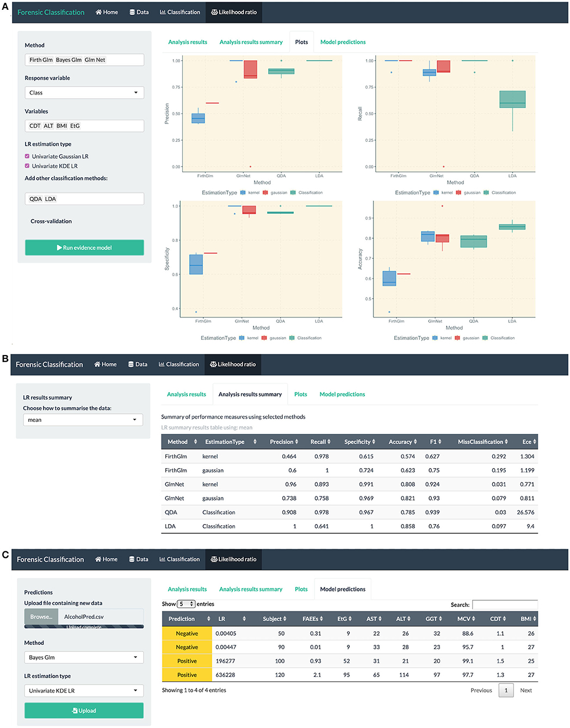This screenshot has width=570, height=728.
Task: Click sort arrows beside the Ece column header
Action: point(535,442)
